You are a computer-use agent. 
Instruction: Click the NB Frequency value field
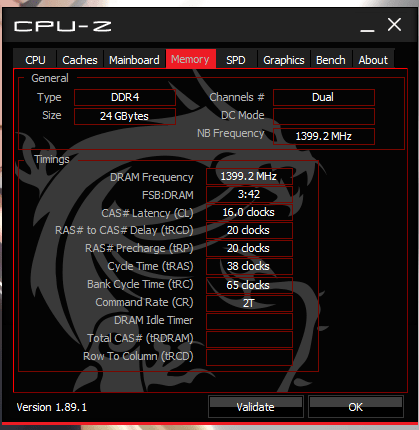324,136
